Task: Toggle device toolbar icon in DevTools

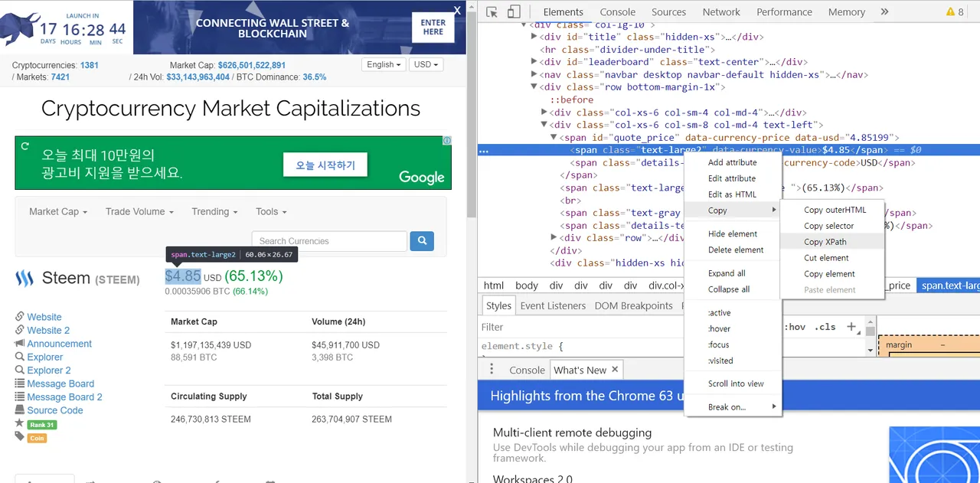Action: (514, 11)
